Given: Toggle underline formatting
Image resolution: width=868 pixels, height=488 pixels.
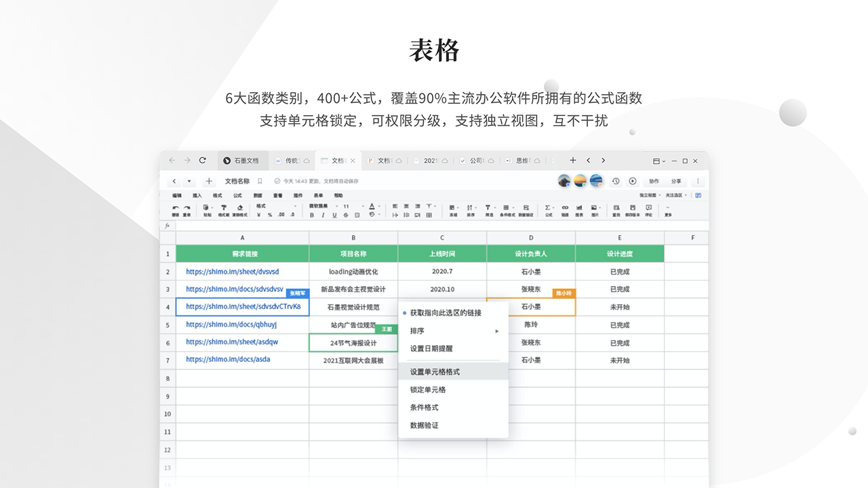Looking at the screenshot, I should [334, 215].
